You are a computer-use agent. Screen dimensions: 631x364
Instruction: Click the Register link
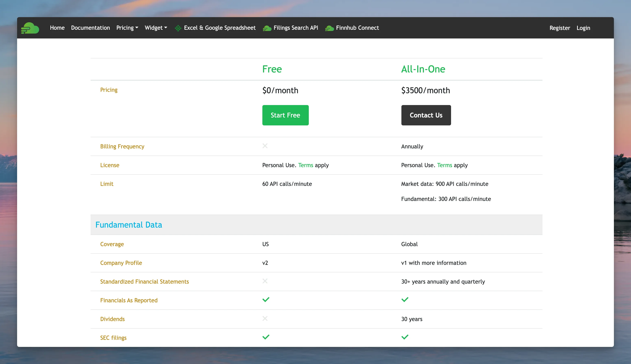click(x=560, y=28)
